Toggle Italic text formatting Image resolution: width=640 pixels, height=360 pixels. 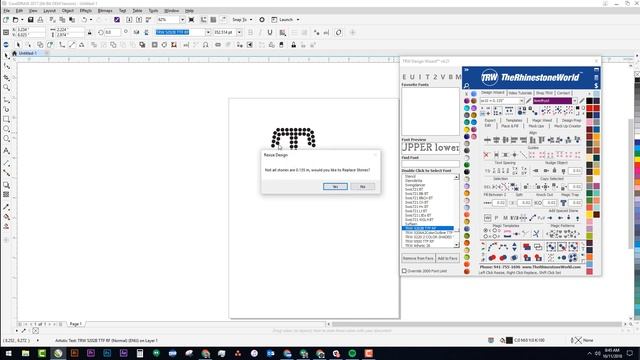pyautogui.click(x=260, y=32)
